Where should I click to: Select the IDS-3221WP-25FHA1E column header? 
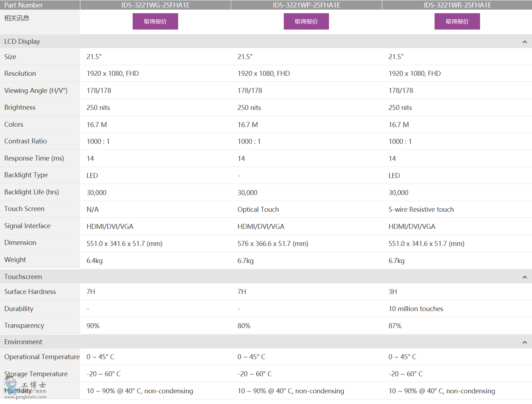pos(306,5)
